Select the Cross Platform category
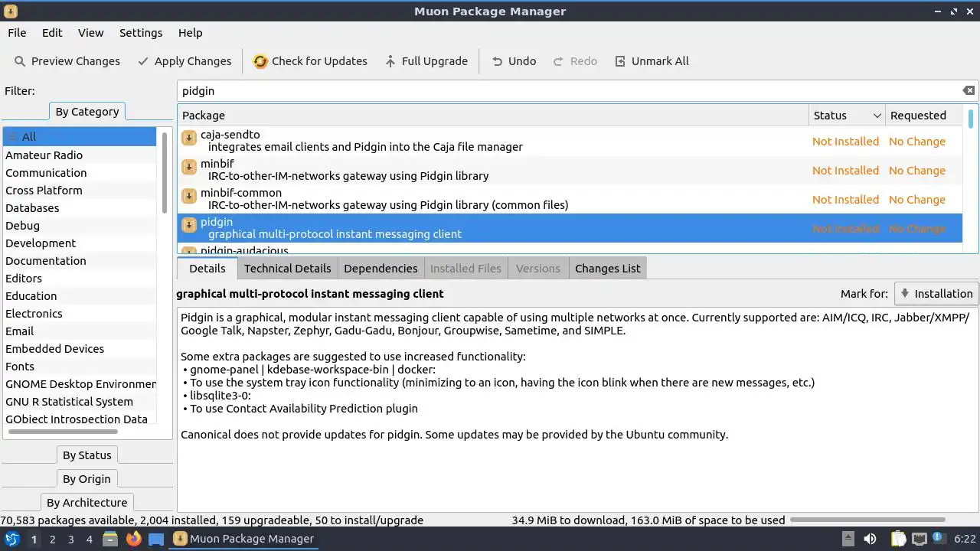The width and height of the screenshot is (980, 551). [x=79, y=190]
